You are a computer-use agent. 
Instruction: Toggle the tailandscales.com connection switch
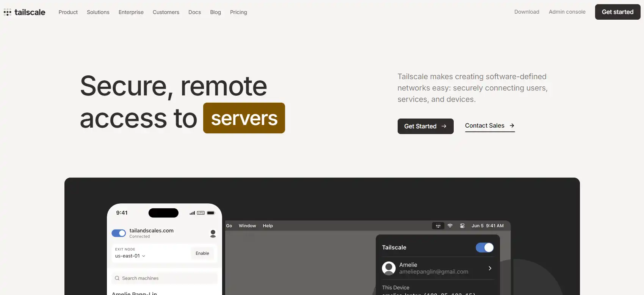click(x=119, y=233)
